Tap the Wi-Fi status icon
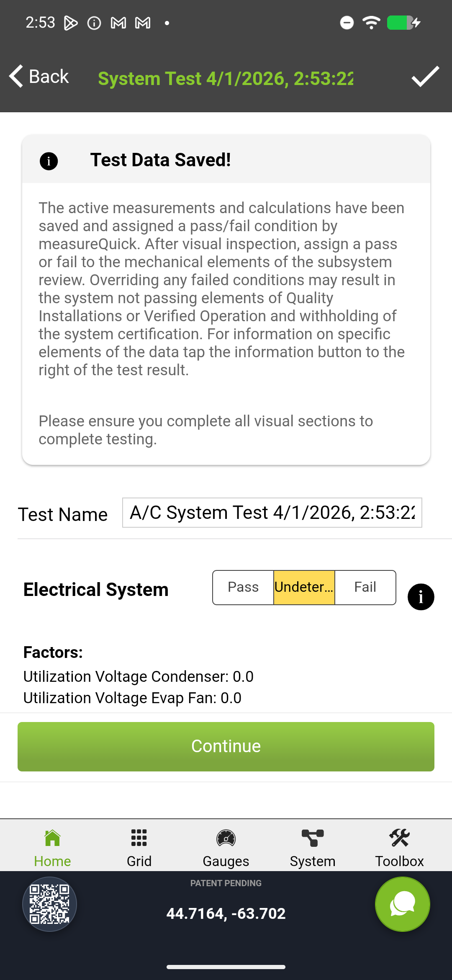 371,23
